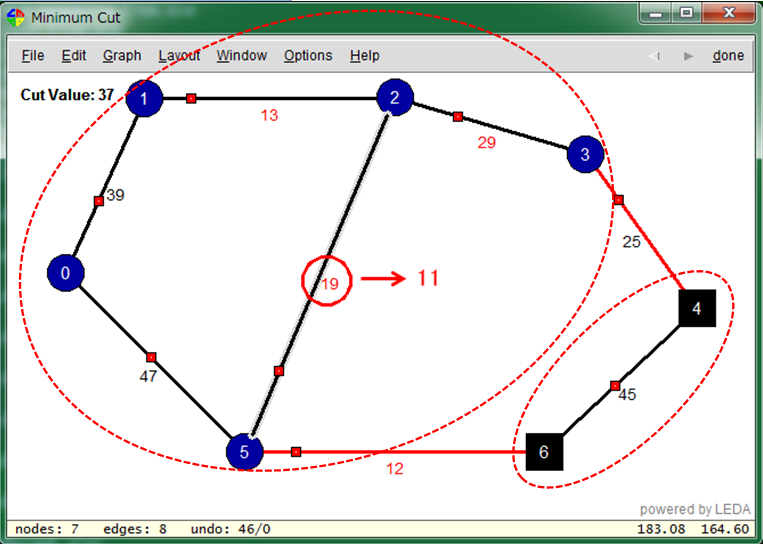Click the red handle on edge 5-6
The image size is (763, 544).
tap(296, 452)
